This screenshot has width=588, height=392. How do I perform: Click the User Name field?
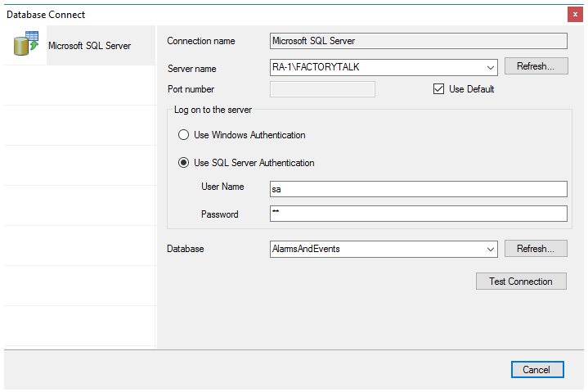pos(418,189)
